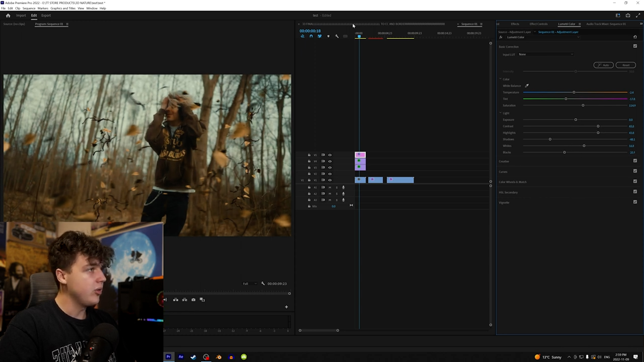Hide track V5 with its eye icon
This screenshot has height=362, width=644.
pyautogui.click(x=330, y=155)
